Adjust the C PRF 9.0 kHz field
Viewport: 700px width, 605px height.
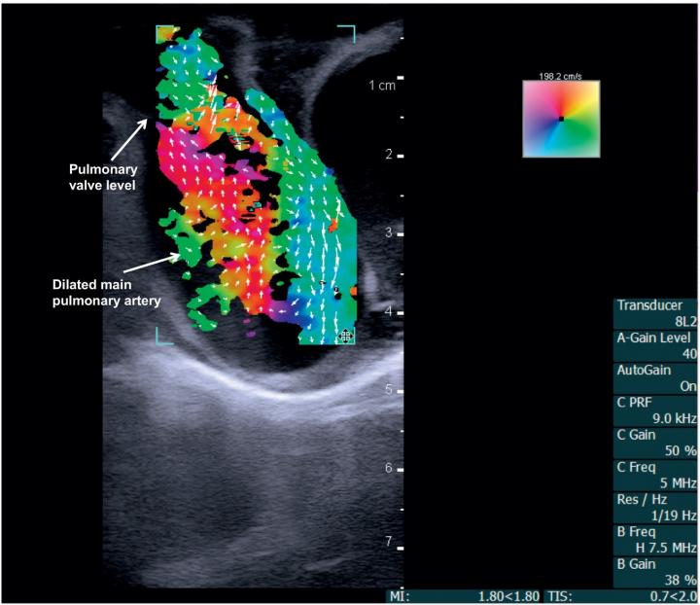tap(655, 410)
